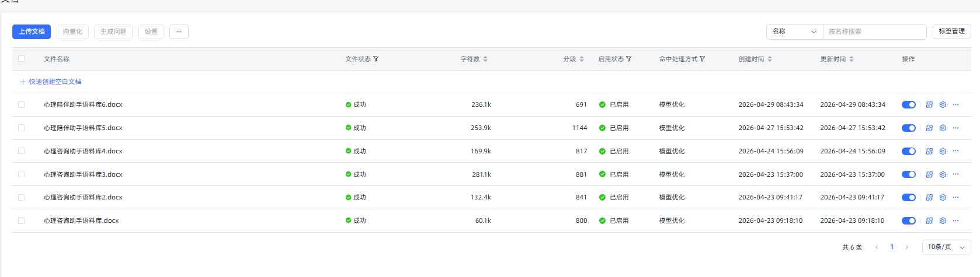
Task: Click the 上传文档 button
Action: 32,31
